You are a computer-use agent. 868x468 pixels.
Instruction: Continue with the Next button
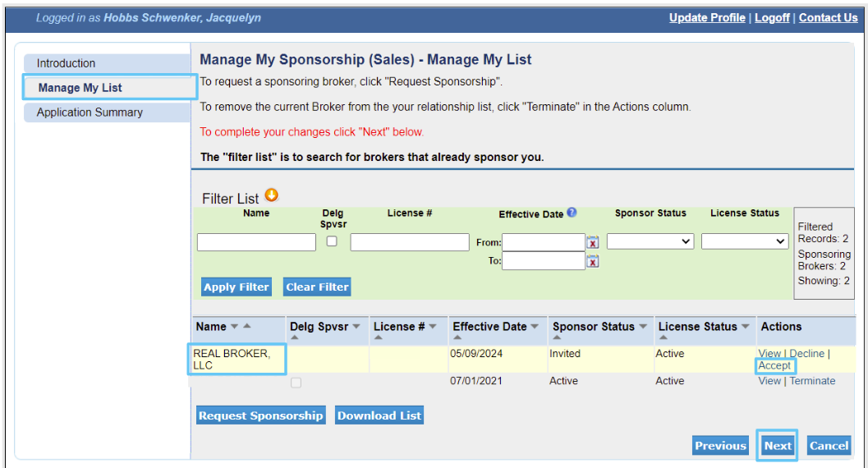778,445
